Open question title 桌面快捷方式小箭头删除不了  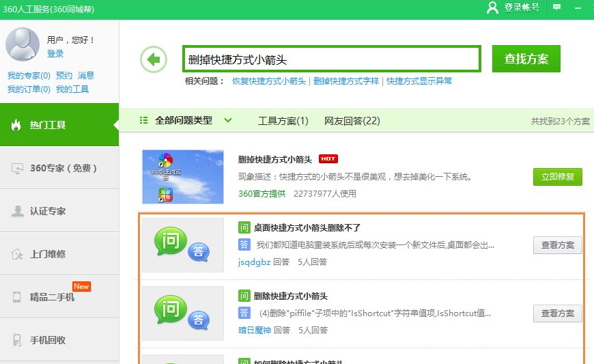307,227
